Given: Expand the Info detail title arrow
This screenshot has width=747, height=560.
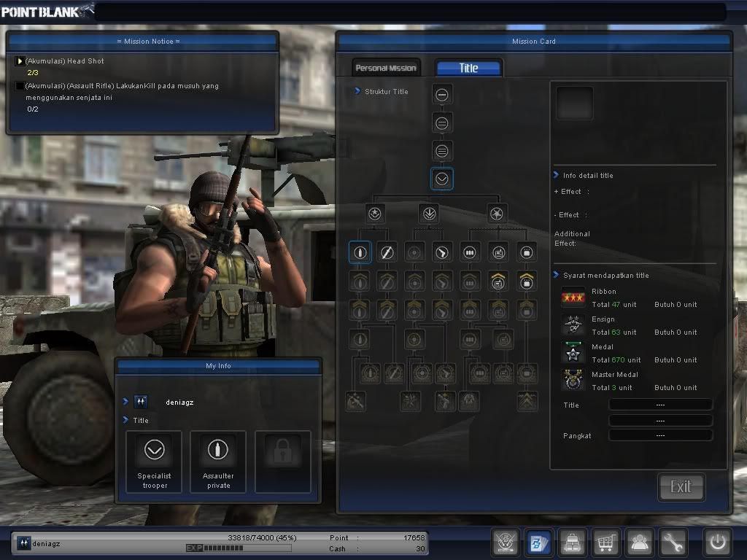Looking at the screenshot, I should click(556, 175).
